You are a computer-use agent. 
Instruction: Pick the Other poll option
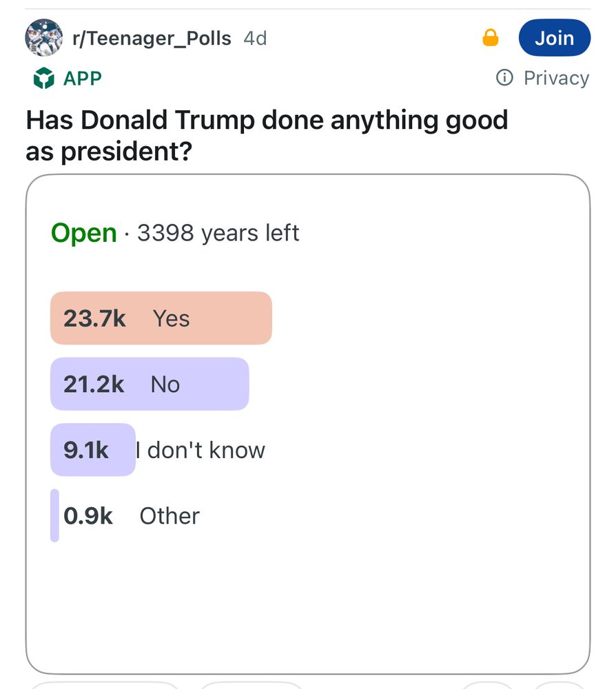coord(170,516)
